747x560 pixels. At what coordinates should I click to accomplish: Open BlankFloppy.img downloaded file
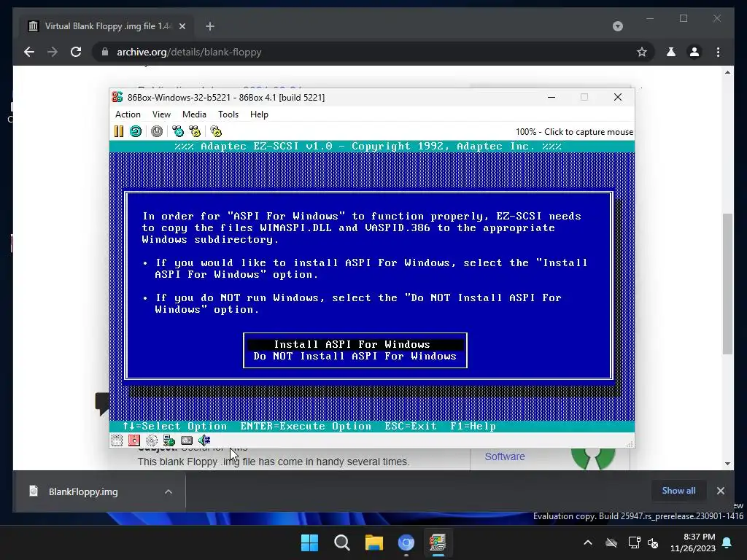[83, 491]
